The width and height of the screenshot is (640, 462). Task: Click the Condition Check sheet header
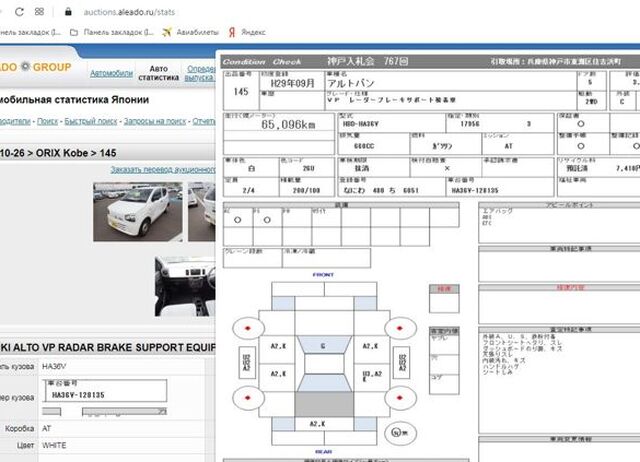(x=262, y=62)
